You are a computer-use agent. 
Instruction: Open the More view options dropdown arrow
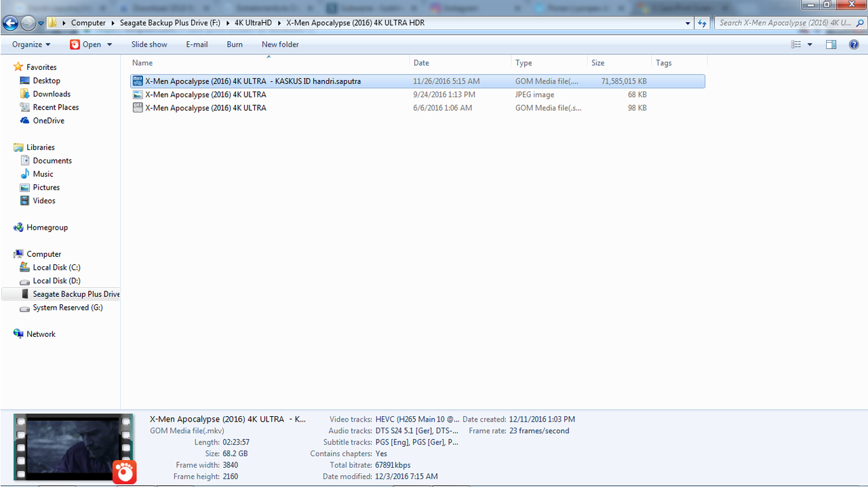pyautogui.click(x=810, y=45)
